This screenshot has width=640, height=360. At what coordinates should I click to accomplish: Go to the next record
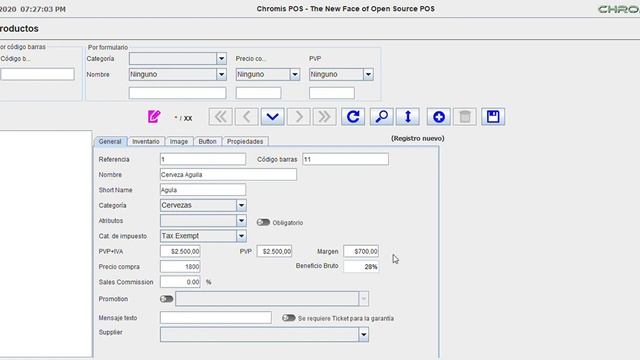[x=298, y=117]
